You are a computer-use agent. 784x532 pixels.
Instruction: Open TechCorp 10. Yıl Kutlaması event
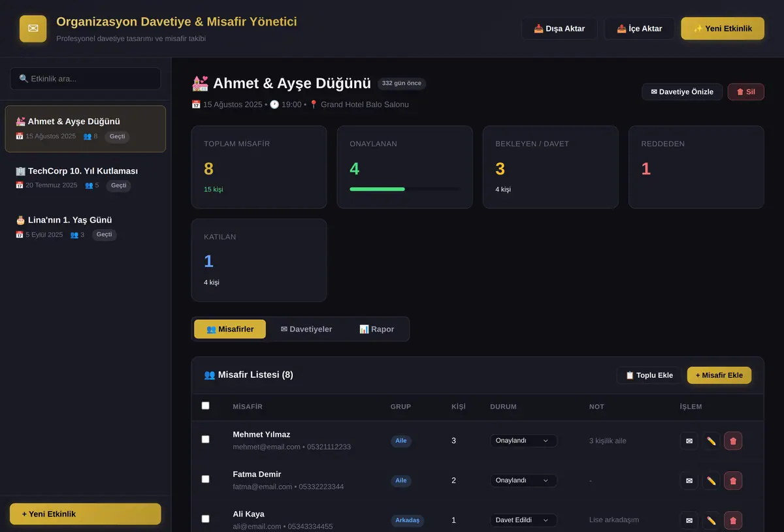[x=86, y=178]
